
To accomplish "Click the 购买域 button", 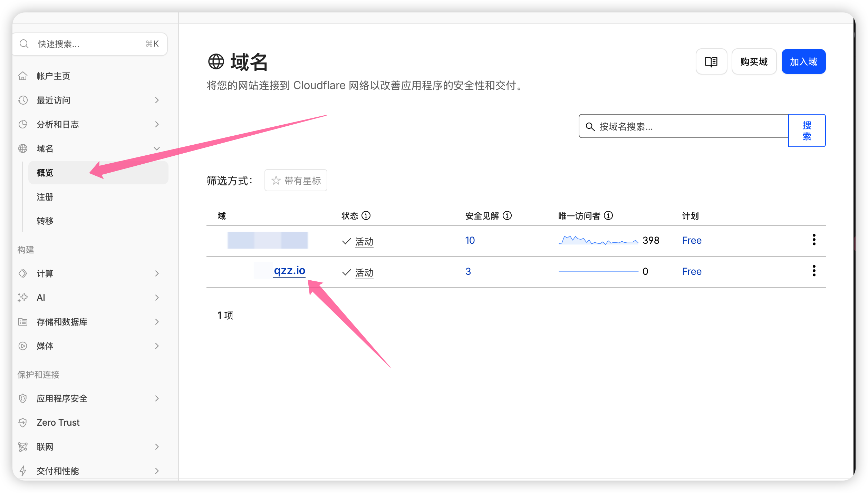I will (754, 62).
